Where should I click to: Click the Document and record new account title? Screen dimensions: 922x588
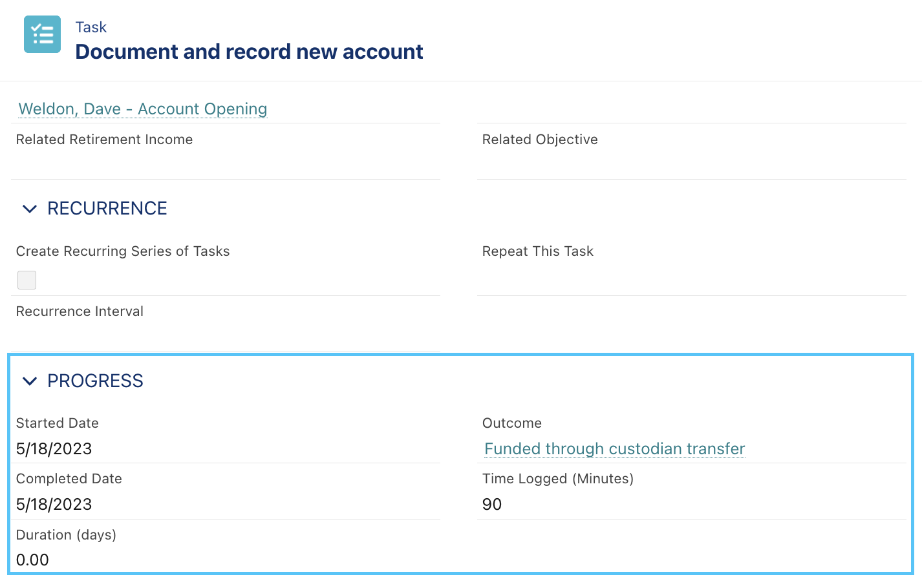click(249, 52)
